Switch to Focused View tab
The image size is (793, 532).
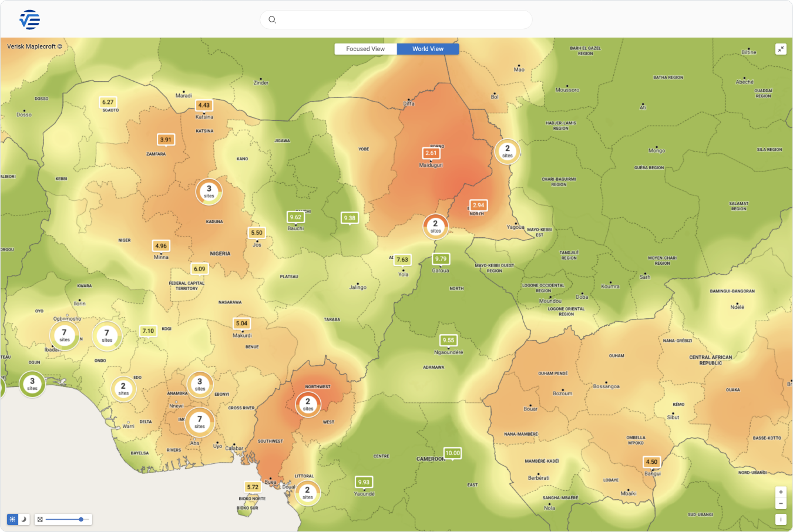365,49
